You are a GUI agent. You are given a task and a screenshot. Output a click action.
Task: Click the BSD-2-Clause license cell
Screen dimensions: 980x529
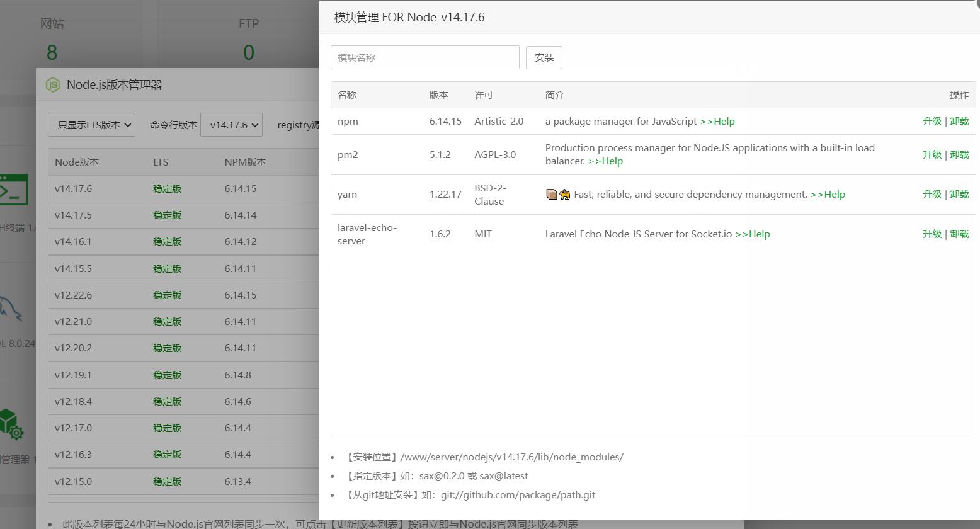tap(491, 195)
